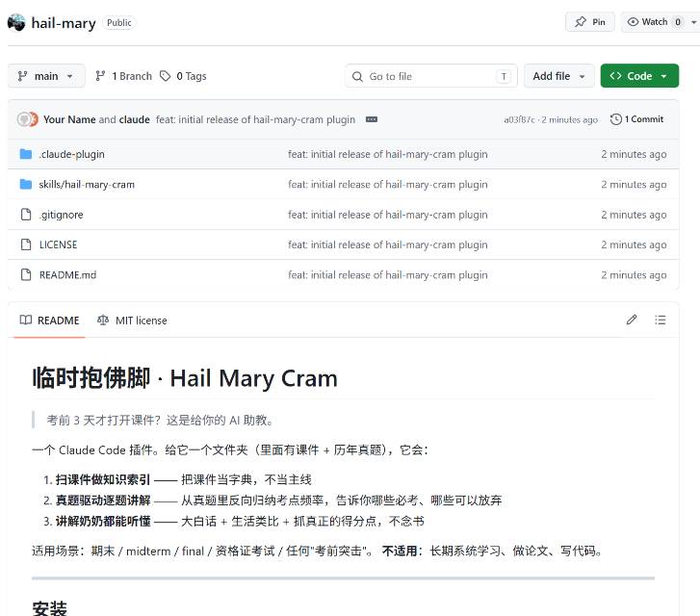
Task: Click the folder icon for skills/hail-mary-cram
Action: 26,185
